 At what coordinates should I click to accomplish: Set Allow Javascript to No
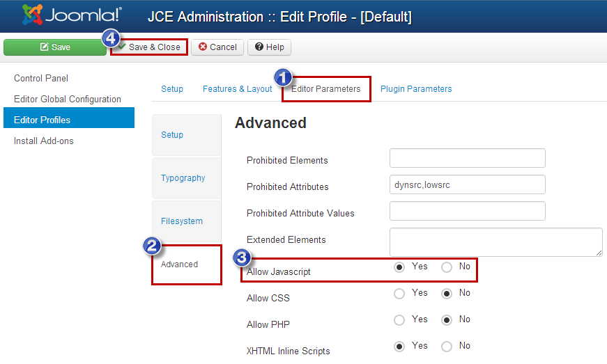tap(446, 267)
